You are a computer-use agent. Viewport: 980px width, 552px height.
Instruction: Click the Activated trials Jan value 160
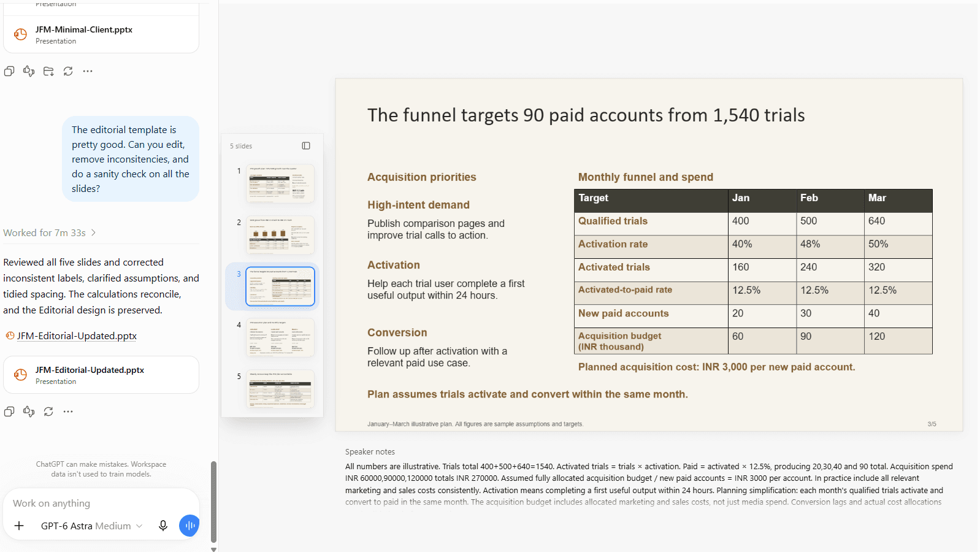pyautogui.click(x=741, y=267)
